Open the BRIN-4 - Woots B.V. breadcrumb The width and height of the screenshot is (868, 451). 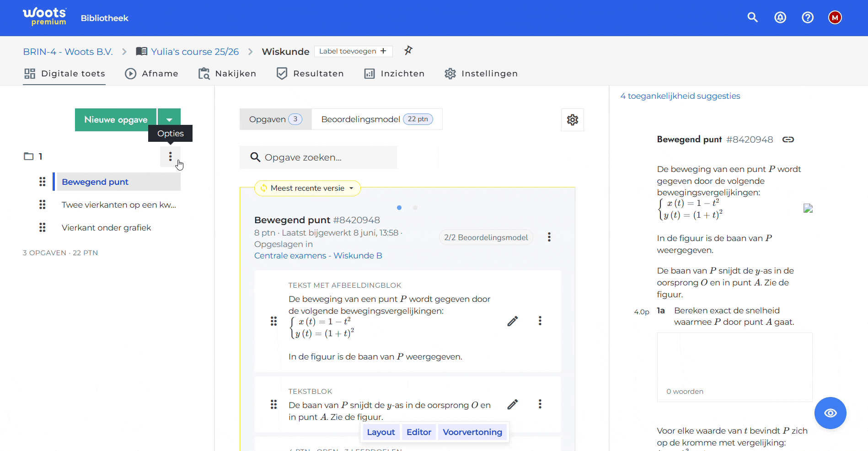[x=68, y=52]
